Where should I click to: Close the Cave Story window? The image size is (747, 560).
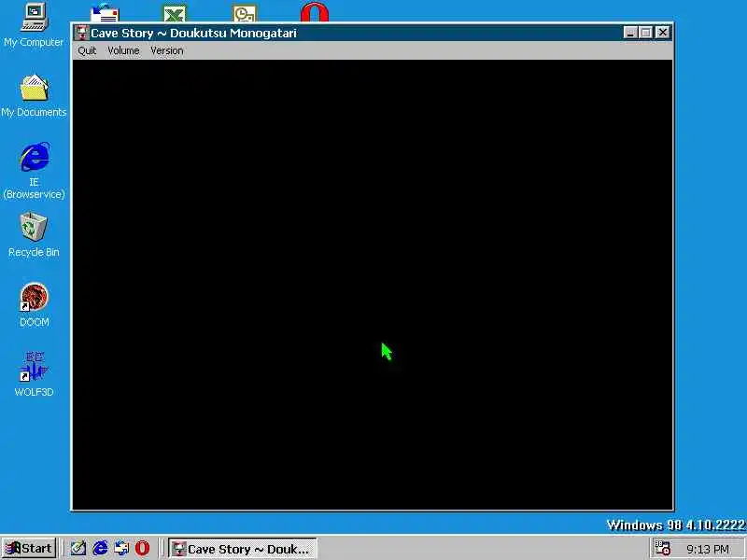point(663,33)
